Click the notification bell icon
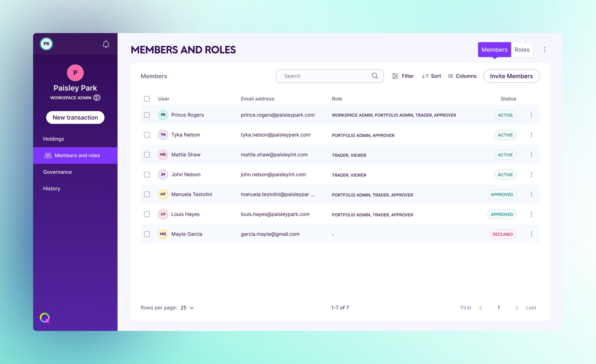The width and height of the screenshot is (596, 364). pyautogui.click(x=105, y=44)
